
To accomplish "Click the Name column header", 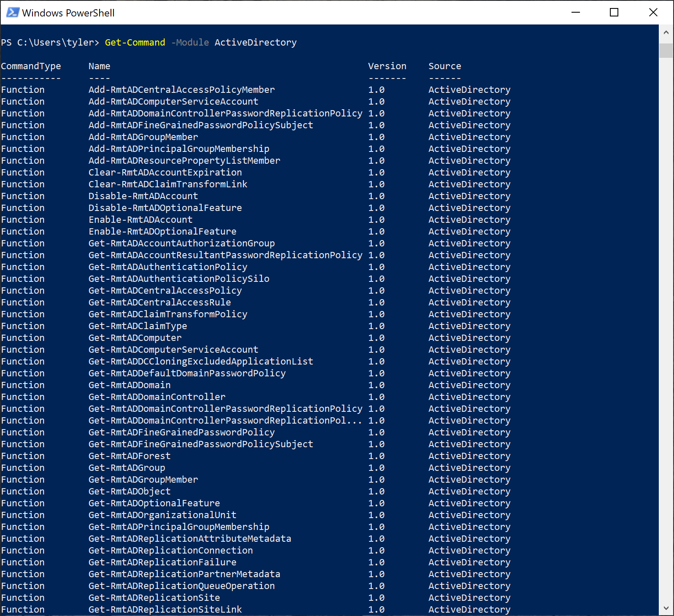I will [x=100, y=66].
